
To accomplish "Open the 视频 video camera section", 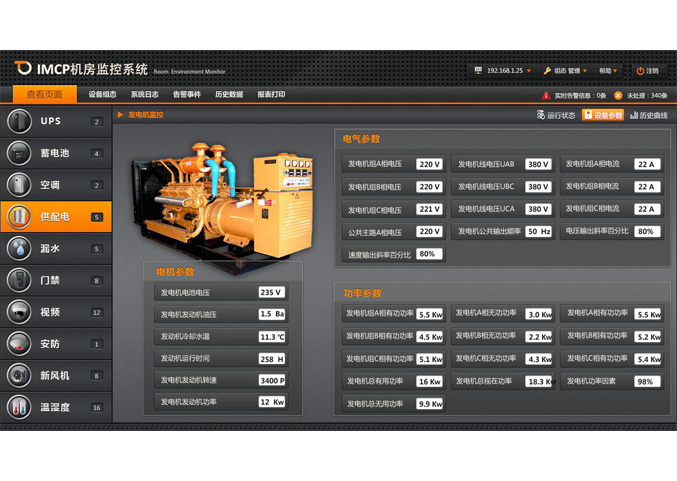I will (20, 312).
